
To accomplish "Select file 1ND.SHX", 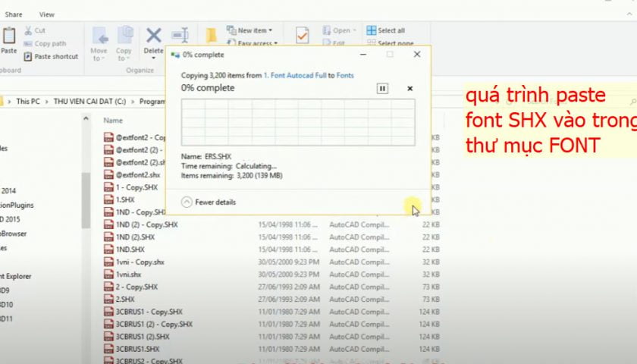I will (130, 249).
